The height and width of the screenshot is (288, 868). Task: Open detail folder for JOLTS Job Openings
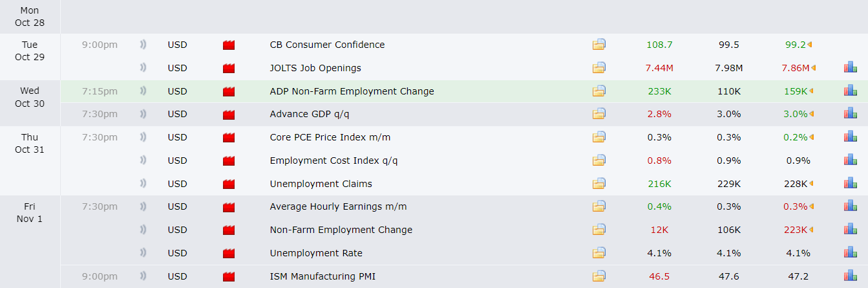tap(599, 68)
